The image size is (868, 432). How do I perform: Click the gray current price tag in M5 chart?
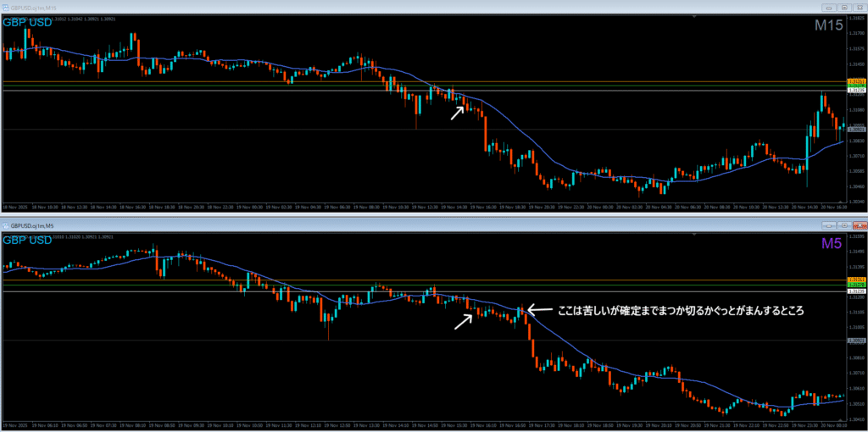pos(856,341)
